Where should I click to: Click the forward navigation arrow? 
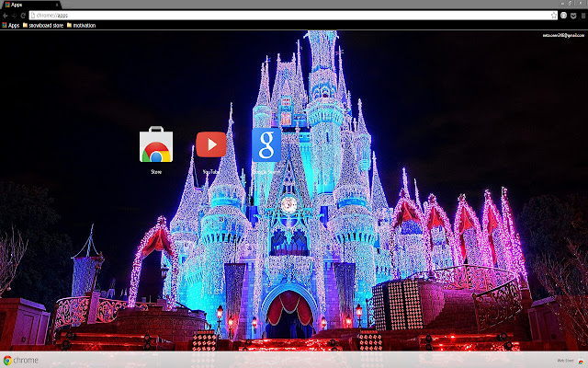point(15,16)
